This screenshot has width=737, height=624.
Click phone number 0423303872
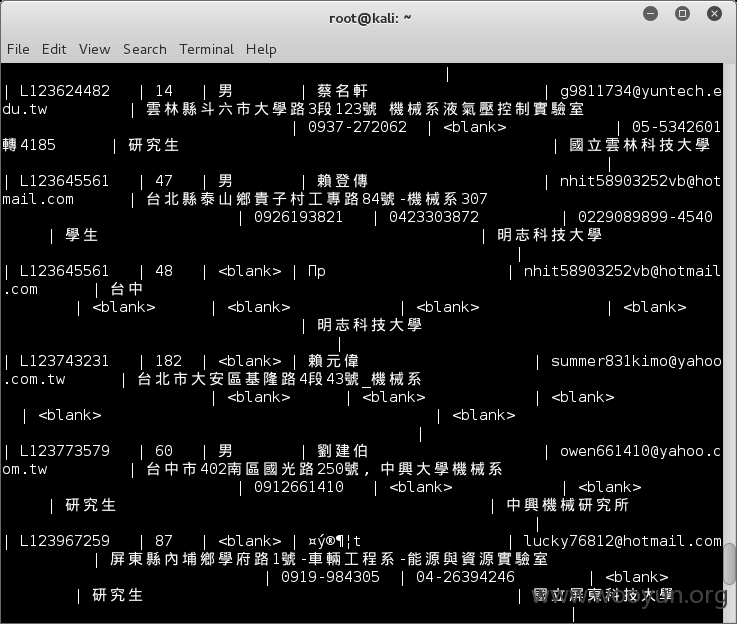434,217
